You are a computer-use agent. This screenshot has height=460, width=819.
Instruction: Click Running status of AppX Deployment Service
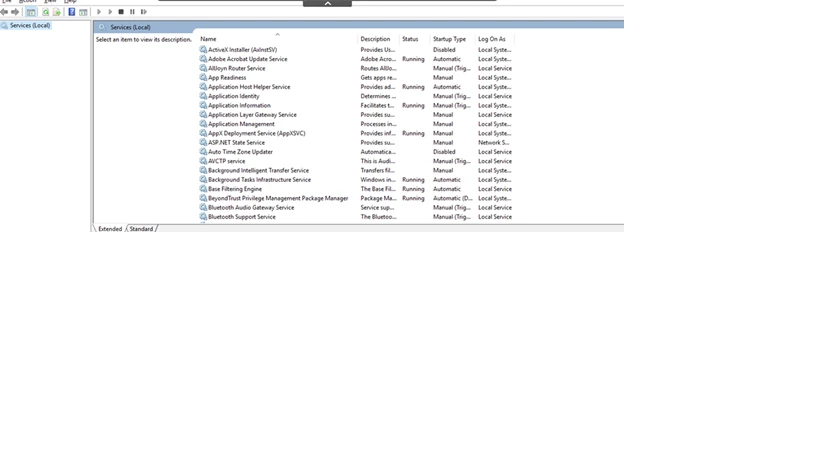pos(413,133)
